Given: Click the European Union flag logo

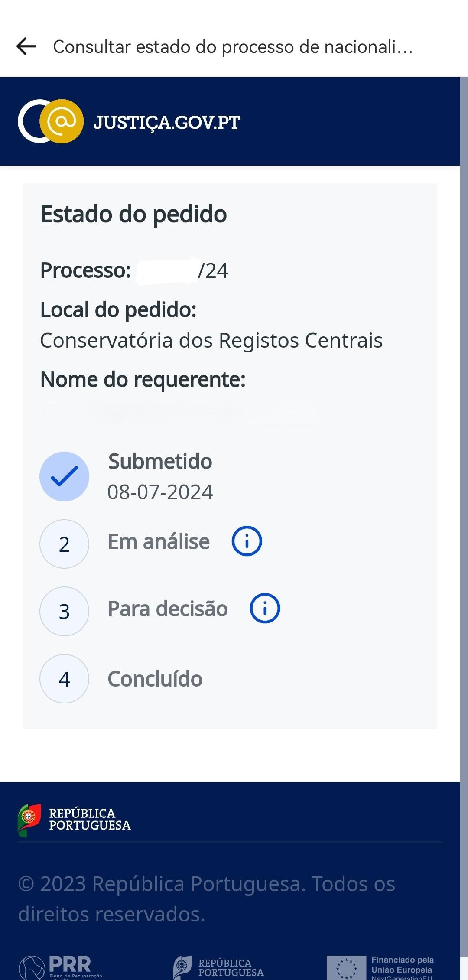Looking at the screenshot, I should click(x=346, y=967).
